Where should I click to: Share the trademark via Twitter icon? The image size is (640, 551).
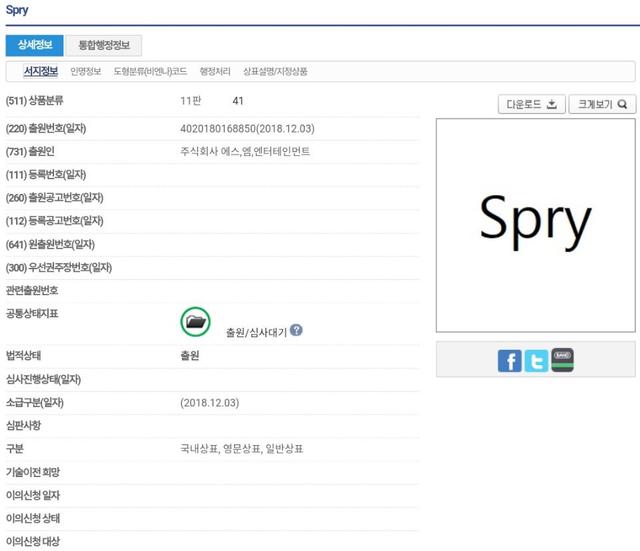(x=536, y=361)
